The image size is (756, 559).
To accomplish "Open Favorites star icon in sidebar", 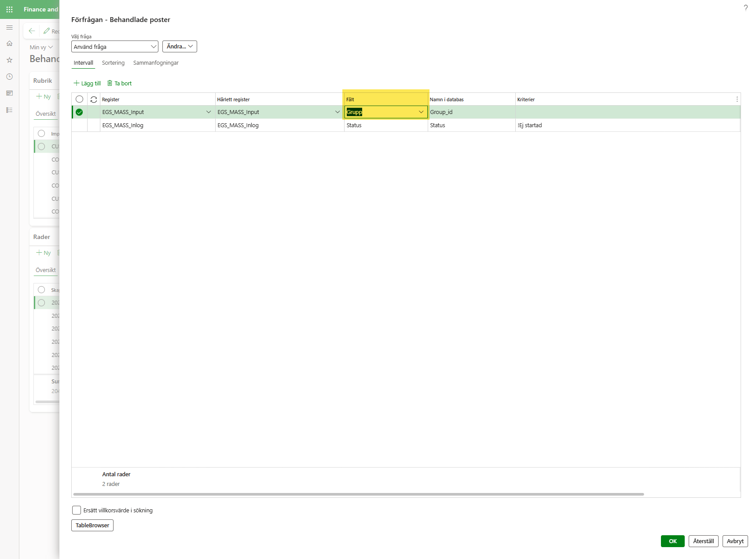I will (9, 60).
